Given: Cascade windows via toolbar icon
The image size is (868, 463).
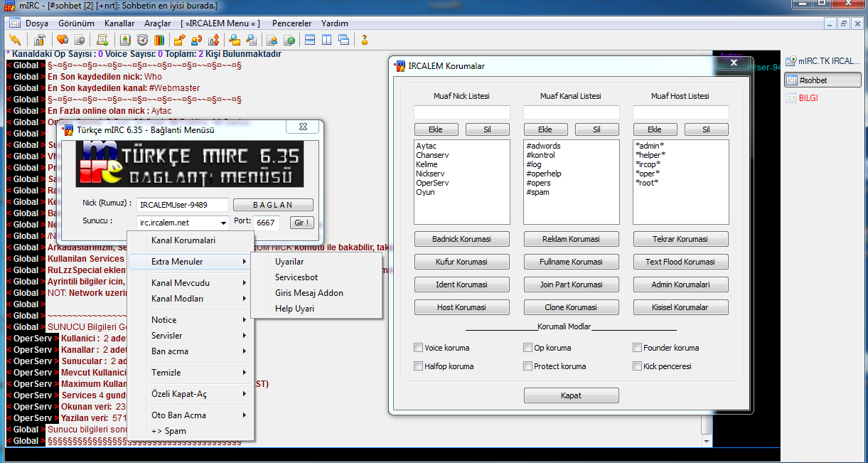Looking at the screenshot, I should tap(343, 40).
